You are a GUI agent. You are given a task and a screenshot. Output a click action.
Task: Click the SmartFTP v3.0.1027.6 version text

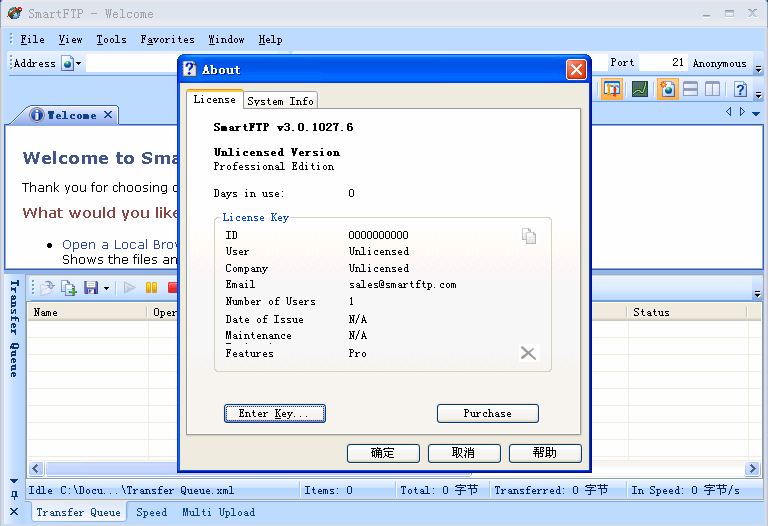point(283,127)
